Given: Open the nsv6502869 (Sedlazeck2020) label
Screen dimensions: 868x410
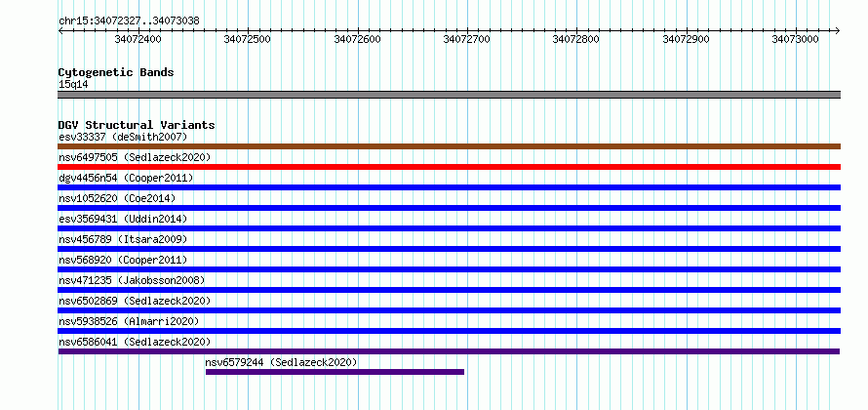Looking at the screenshot, I should pyautogui.click(x=135, y=301).
